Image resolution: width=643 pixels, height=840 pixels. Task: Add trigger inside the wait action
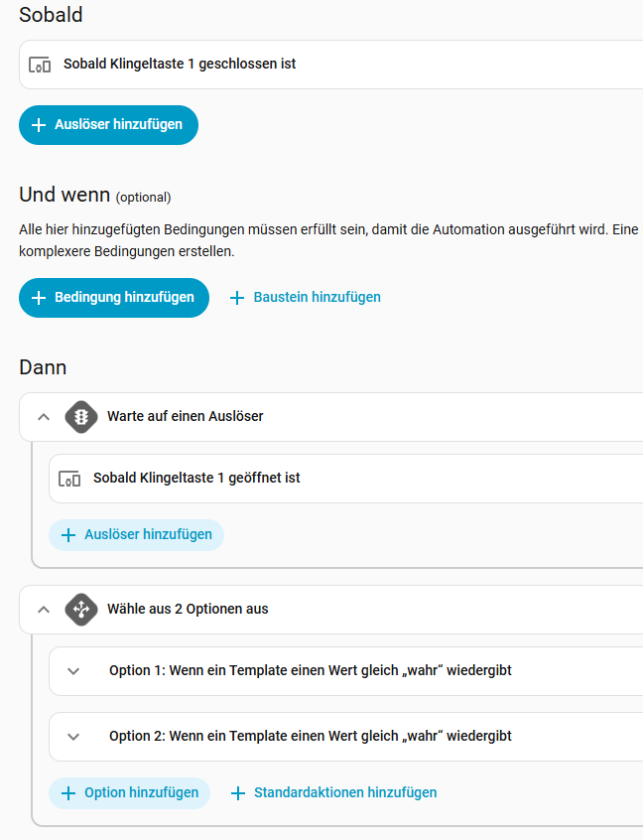click(137, 535)
